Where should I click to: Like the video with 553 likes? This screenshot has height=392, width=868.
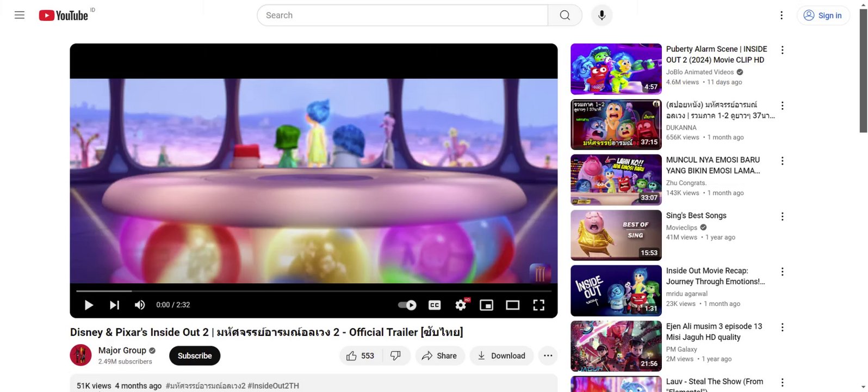[x=361, y=356]
